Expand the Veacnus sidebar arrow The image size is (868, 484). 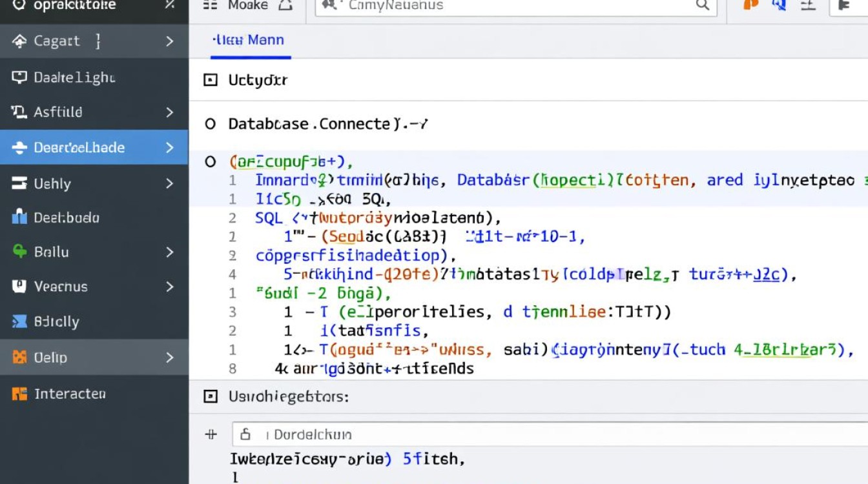169,287
